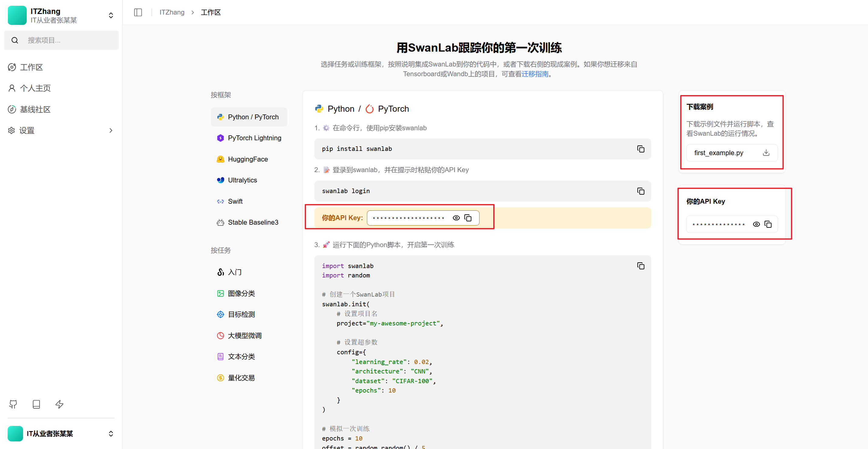The width and height of the screenshot is (868, 449).
Task: Expand the 设置 submenu chevron
Action: click(111, 131)
